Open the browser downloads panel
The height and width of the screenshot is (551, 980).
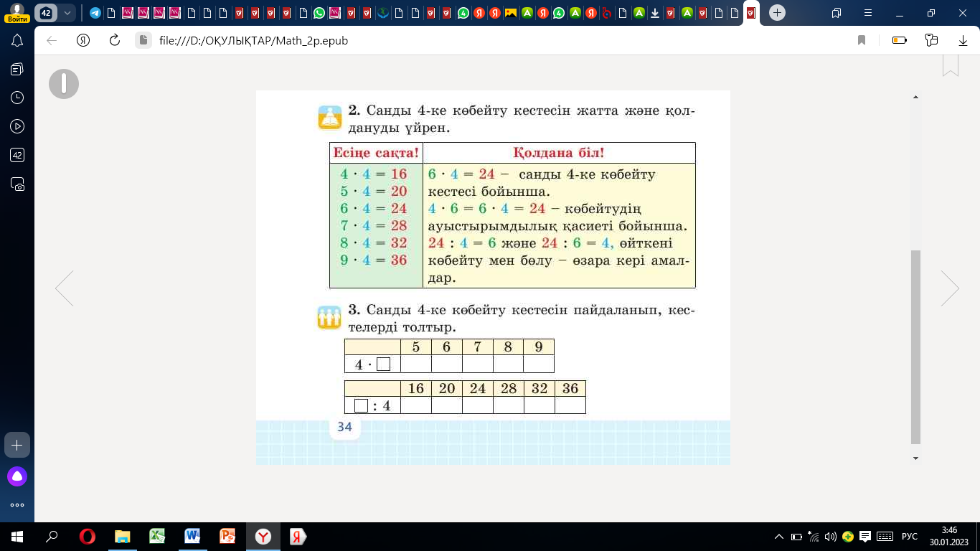[963, 41]
